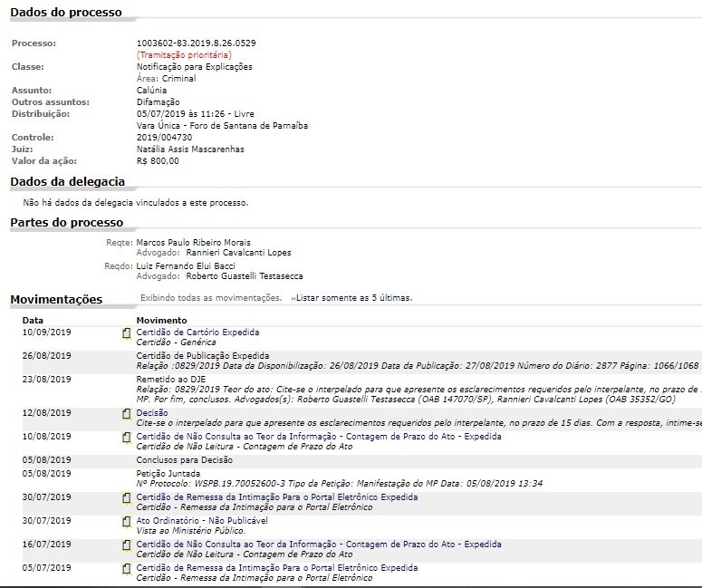This screenshot has width=702, height=588.
Task: Click 'Listar somente as 5 últimas' link
Action: [x=353, y=298]
